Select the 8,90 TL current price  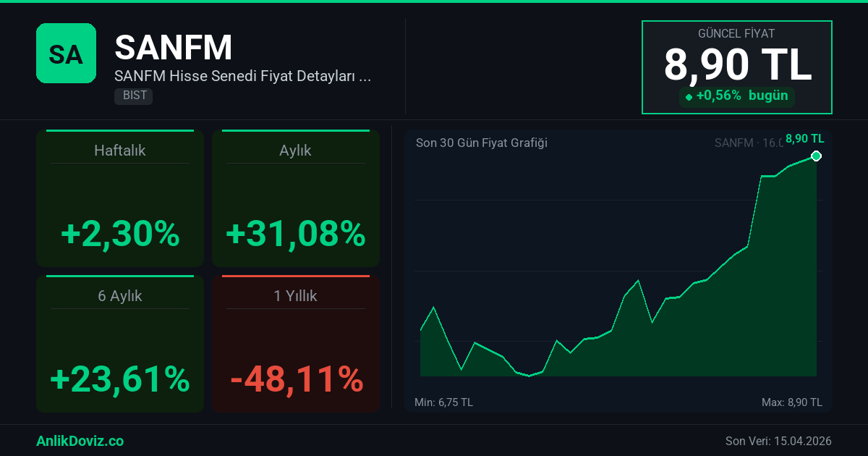(x=737, y=65)
